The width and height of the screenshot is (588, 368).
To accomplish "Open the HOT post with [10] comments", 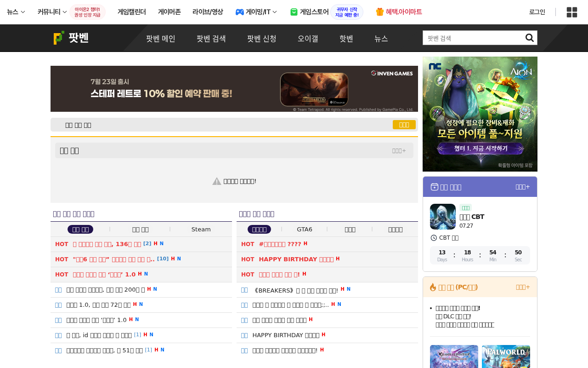I will coord(114,259).
